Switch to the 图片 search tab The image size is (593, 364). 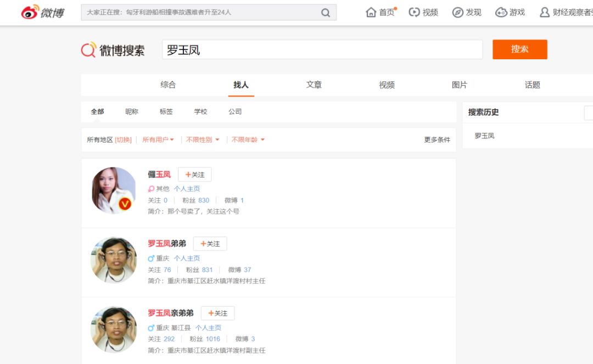click(460, 85)
